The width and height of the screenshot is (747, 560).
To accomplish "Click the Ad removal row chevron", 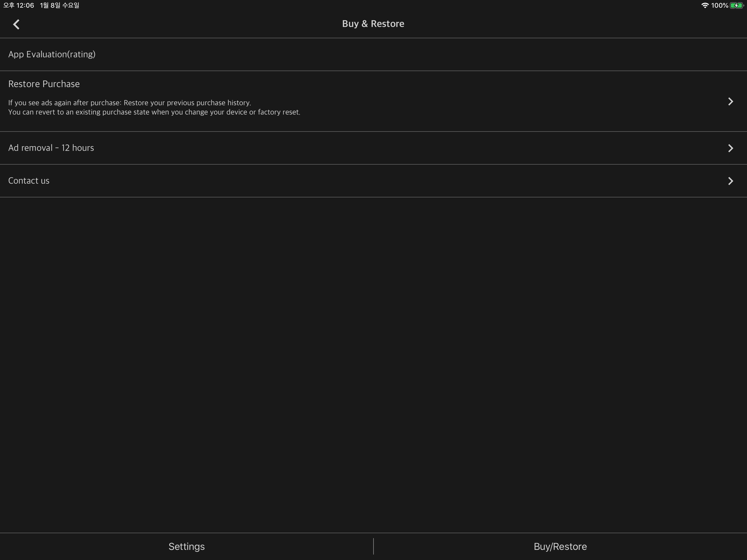I will coord(730,148).
